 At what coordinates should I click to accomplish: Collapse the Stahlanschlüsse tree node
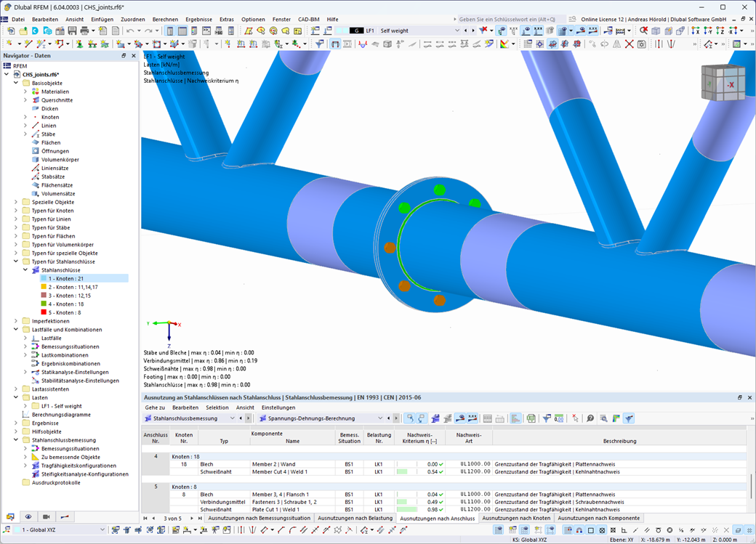pos(25,270)
